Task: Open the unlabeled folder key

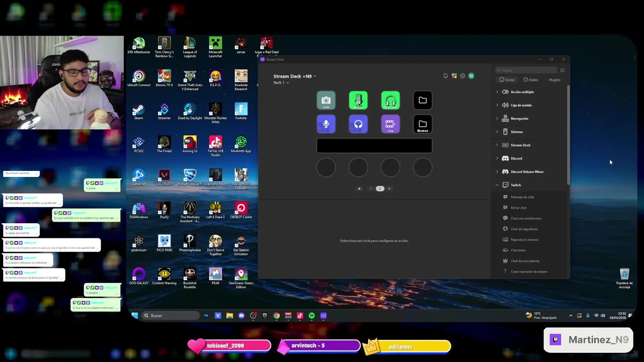Action: tap(423, 100)
